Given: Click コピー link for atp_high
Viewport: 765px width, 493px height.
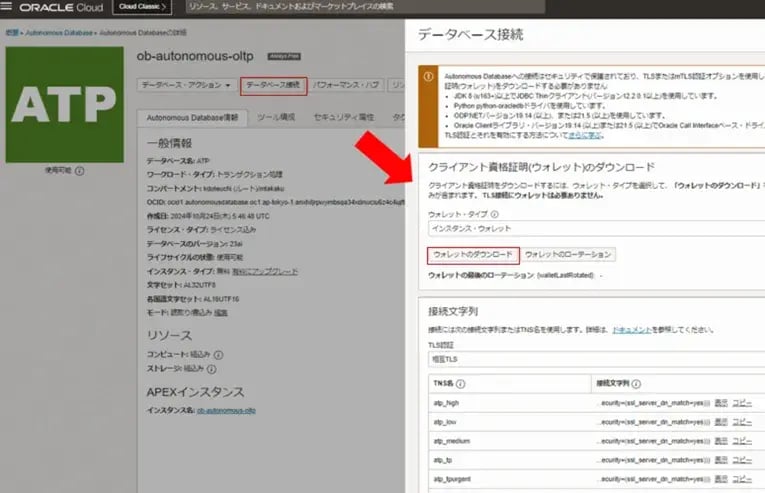Looking at the screenshot, I should 741,403.
